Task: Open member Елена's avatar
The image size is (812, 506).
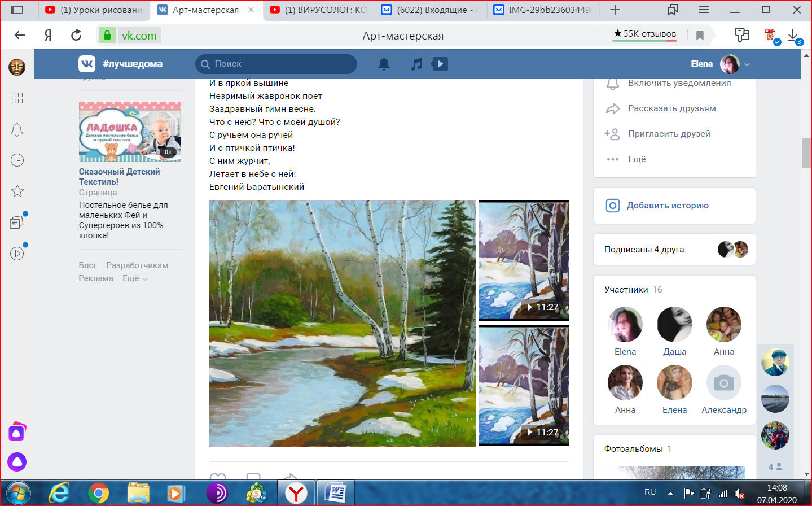Action: pos(674,382)
